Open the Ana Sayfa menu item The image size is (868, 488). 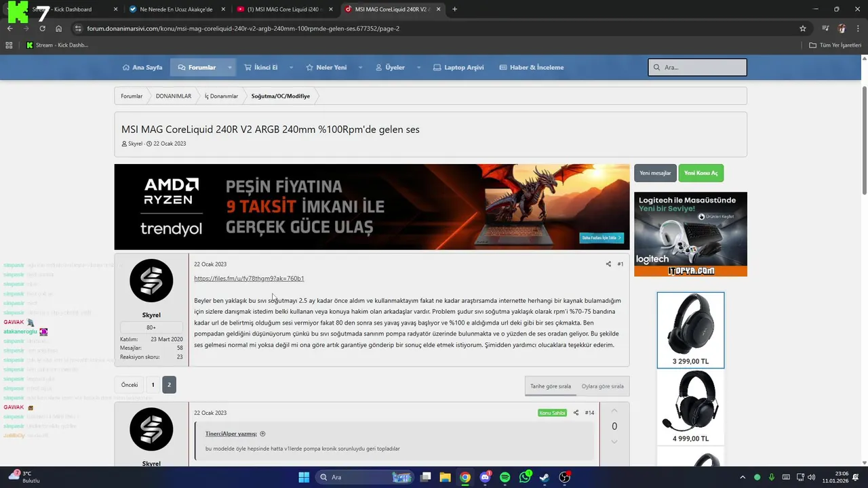pyautogui.click(x=142, y=68)
